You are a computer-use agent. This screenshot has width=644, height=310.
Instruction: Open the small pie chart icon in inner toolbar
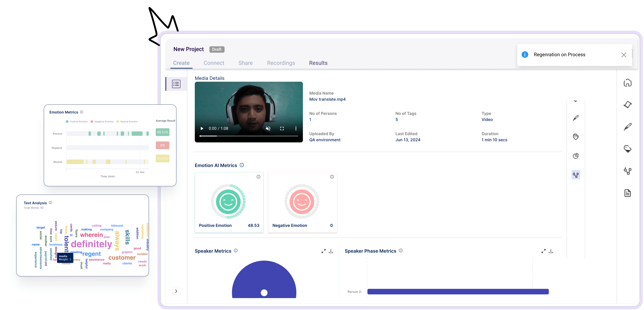pos(576,156)
